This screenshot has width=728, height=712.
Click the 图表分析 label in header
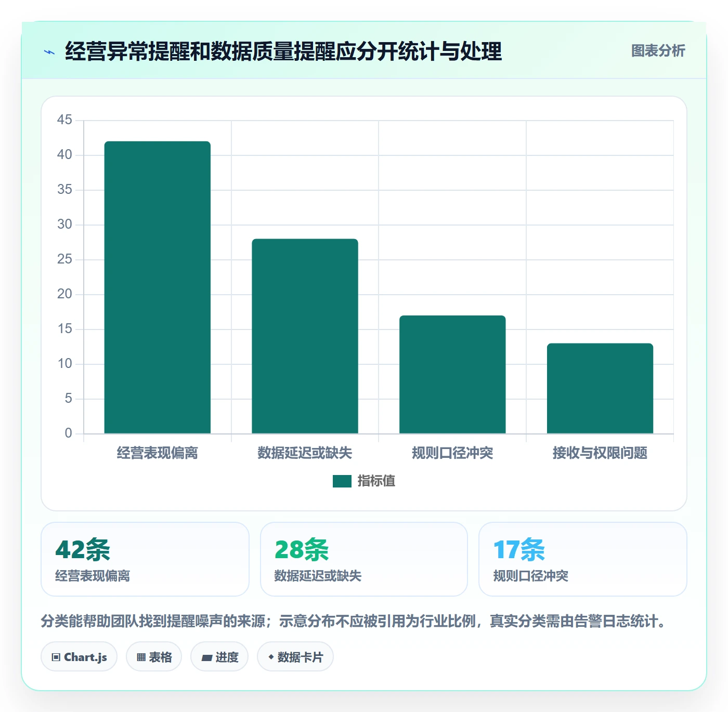coord(658,51)
